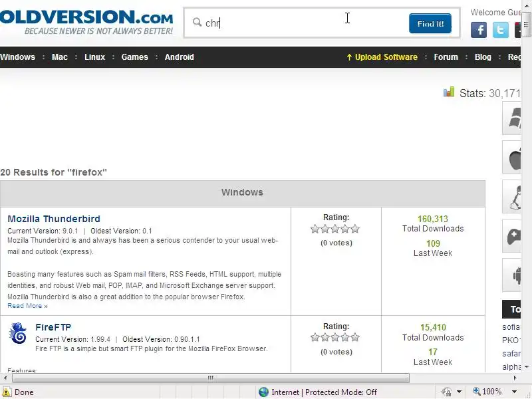Click the fifth rating star for FireFTP
The height and width of the screenshot is (399, 532).
(x=355, y=337)
